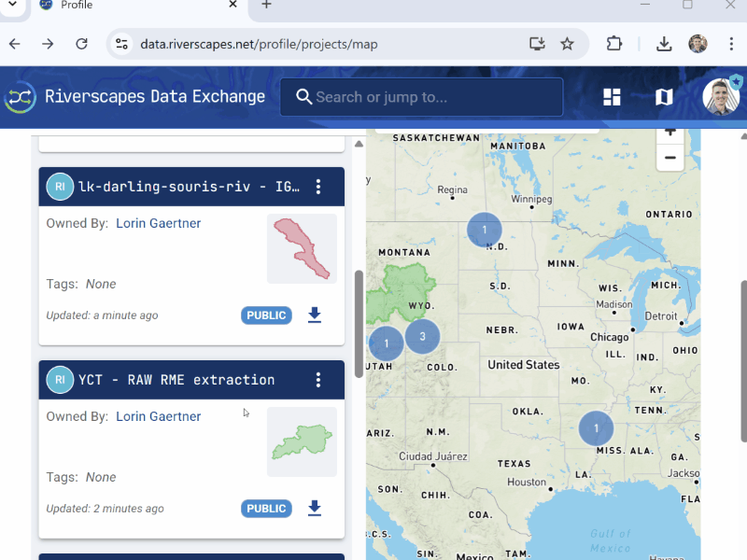Click the Lorin Gaertner owner link on YCT card

point(158,416)
